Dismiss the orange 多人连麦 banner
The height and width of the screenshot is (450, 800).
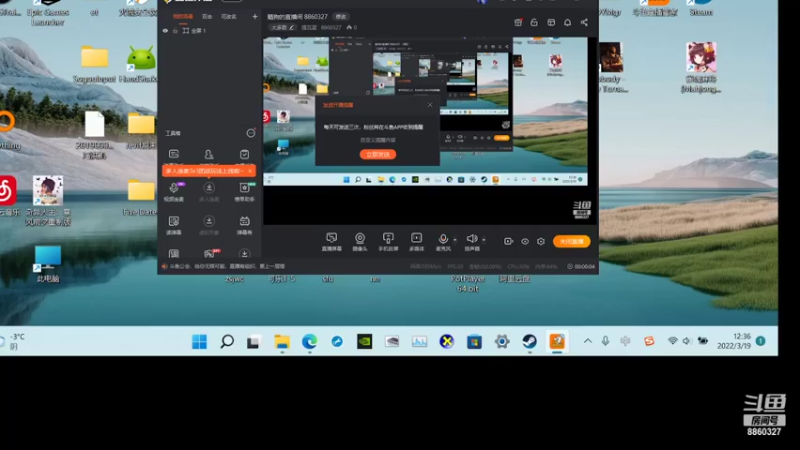click(x=250, y=171)
